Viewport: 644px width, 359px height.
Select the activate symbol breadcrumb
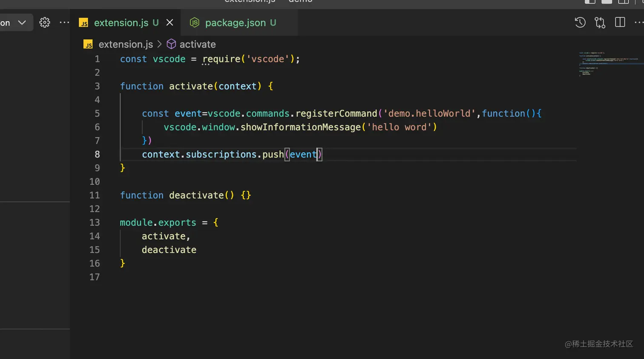tap(198, 44)
